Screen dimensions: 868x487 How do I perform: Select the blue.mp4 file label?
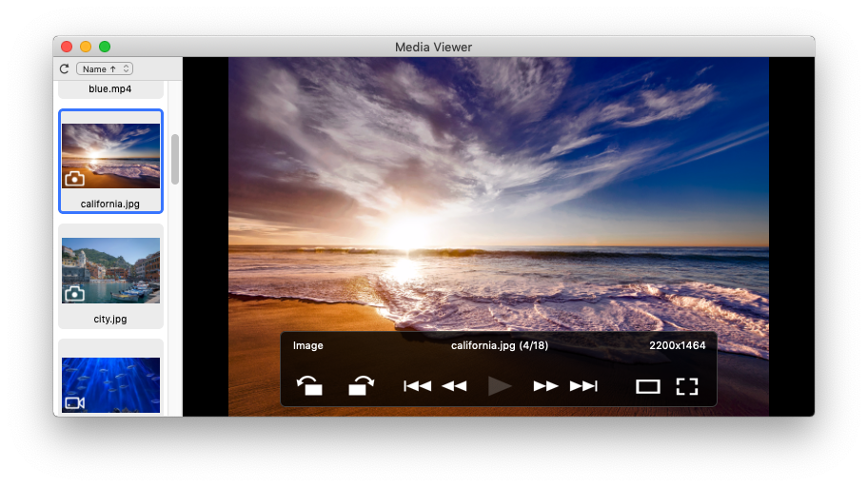click(x=110, y=88)
